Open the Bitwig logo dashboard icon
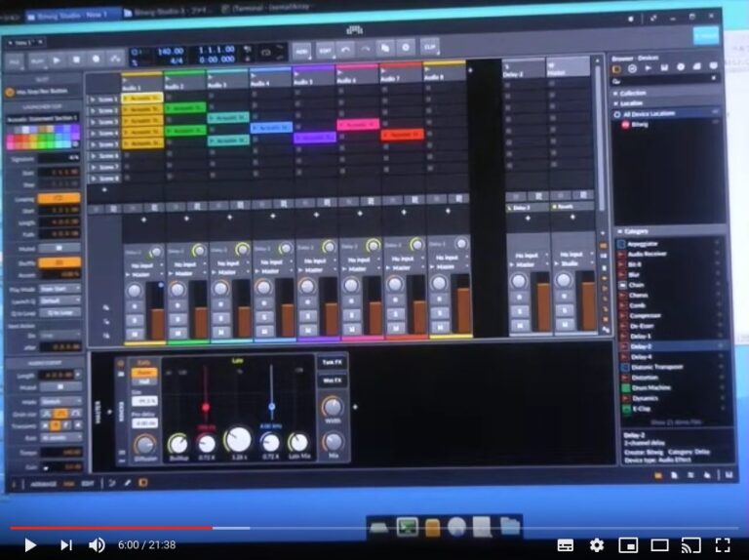This screenshot has width=749, height=560. click(354, 30)
